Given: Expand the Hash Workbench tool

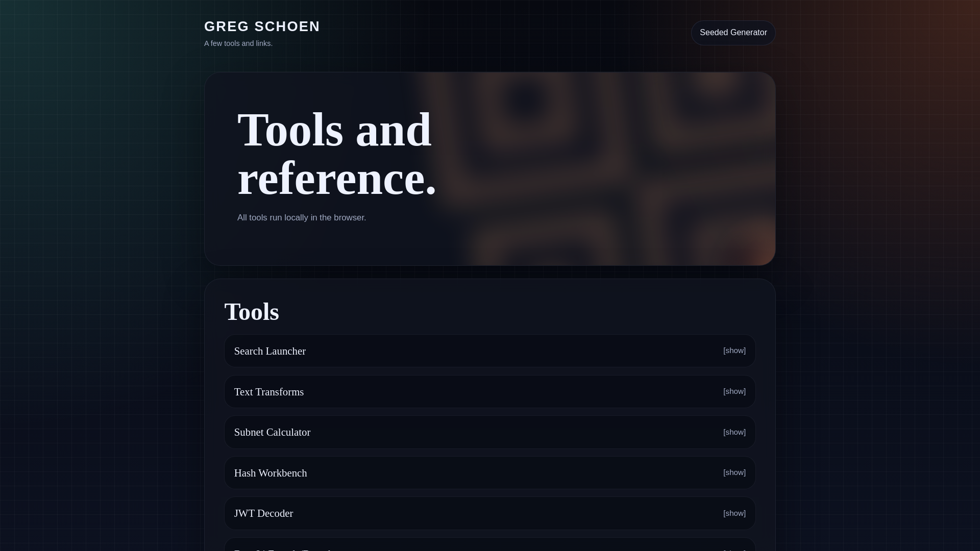Looking at the screenshot, I should coord(489,473).
